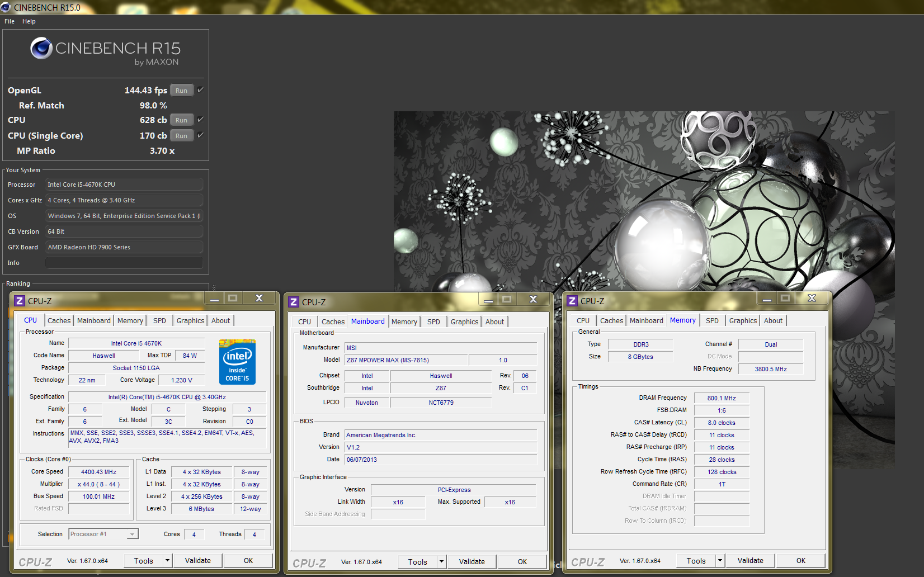Click the Core Voltage value 1.230 V

click(181, 380)
